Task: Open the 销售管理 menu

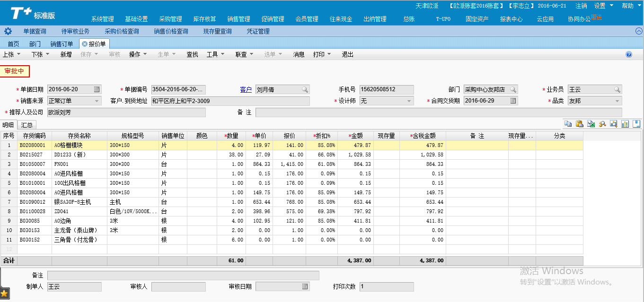Action: click(239, 19)
